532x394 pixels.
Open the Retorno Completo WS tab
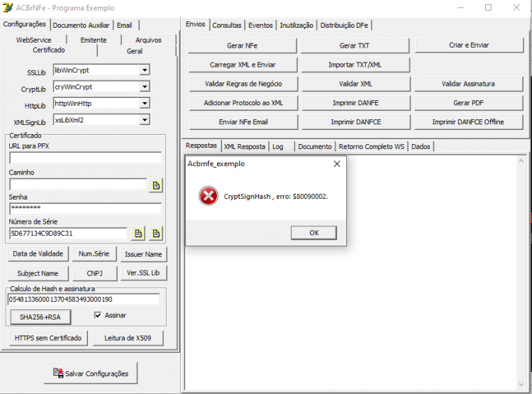pyautogui.click(x=372, y=146)
